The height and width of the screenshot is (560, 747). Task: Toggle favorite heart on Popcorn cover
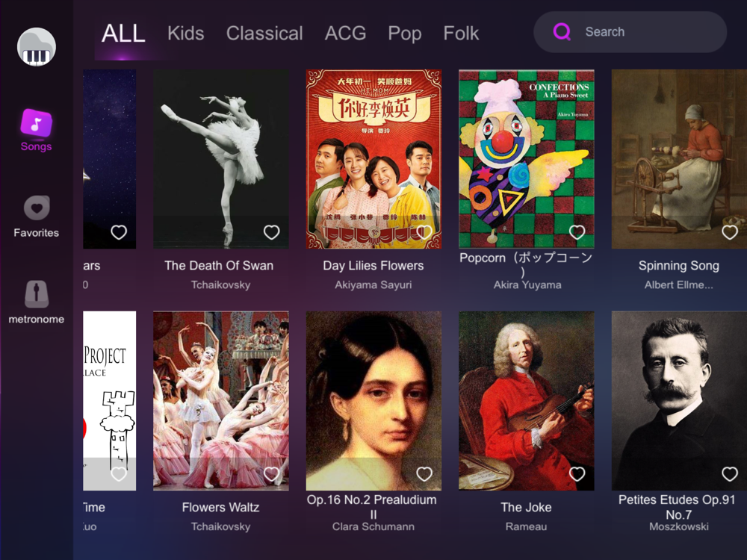577,232
